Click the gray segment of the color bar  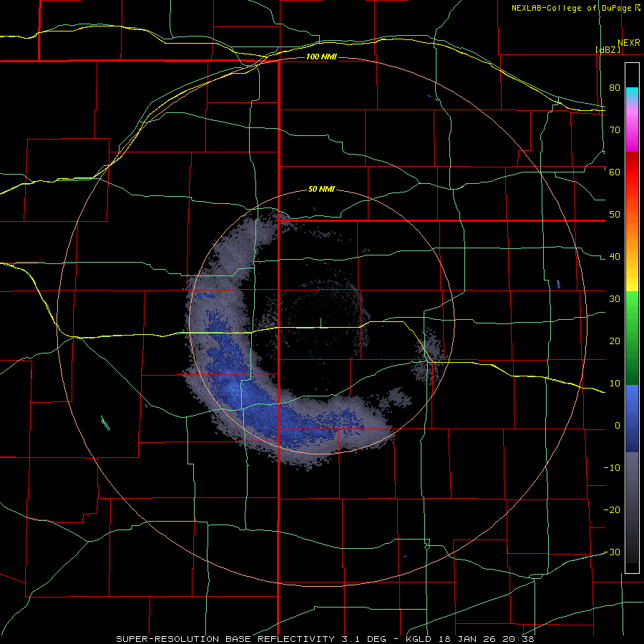click(632, 507)
